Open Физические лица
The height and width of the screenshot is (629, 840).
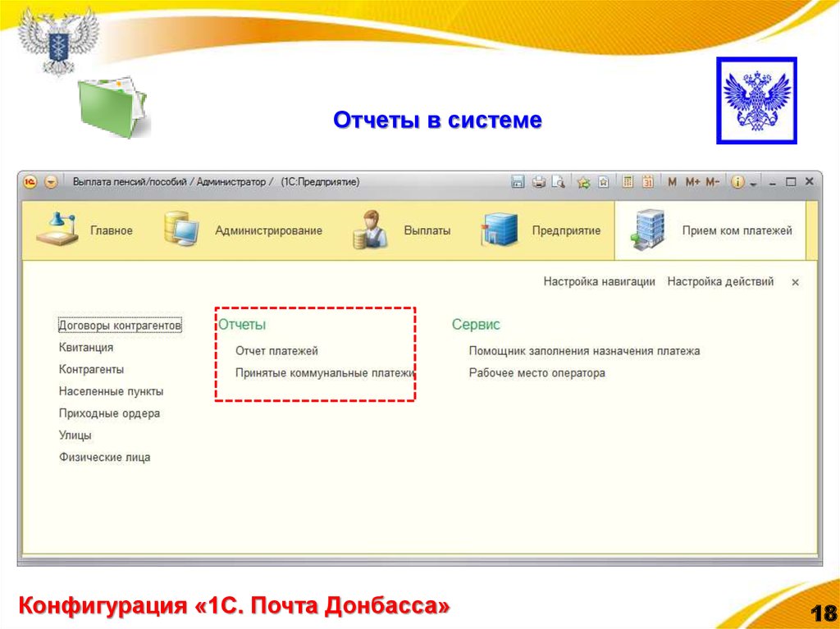point(104,457)
